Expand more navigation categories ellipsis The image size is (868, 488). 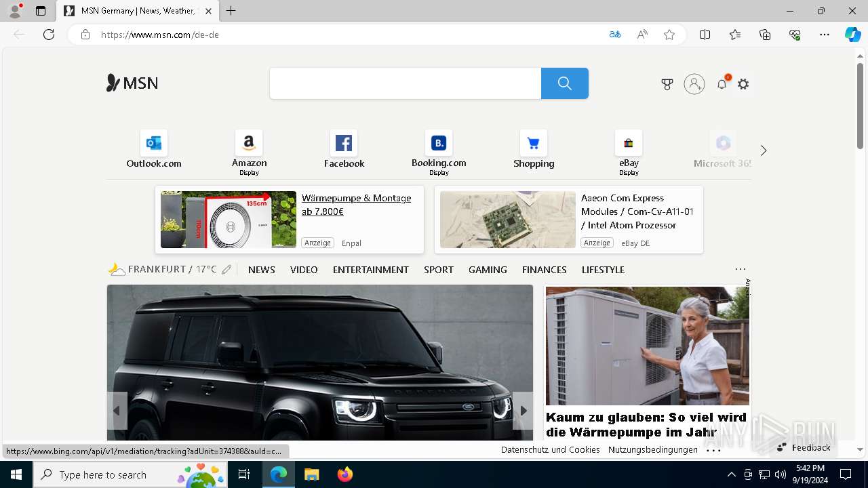(x=741, y=269)
